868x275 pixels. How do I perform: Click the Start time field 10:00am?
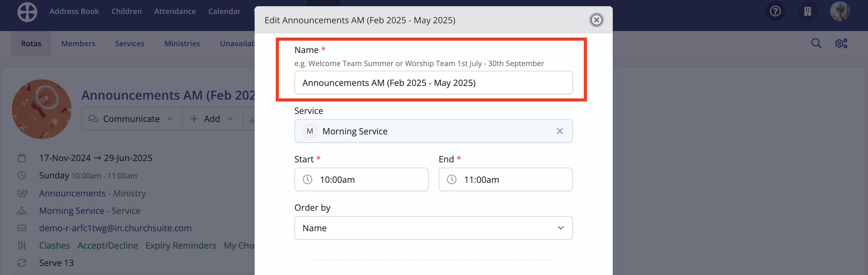(361, 179)
